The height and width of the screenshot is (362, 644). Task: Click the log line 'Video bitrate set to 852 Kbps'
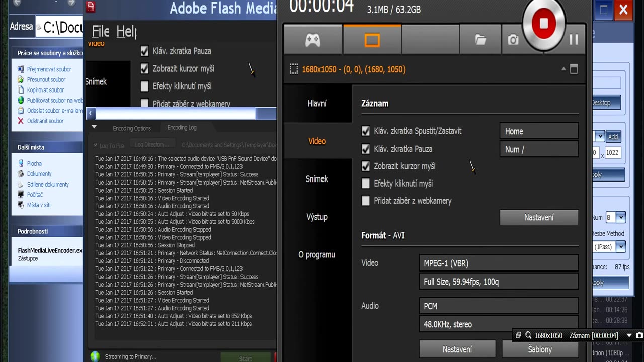click(173, 316)
